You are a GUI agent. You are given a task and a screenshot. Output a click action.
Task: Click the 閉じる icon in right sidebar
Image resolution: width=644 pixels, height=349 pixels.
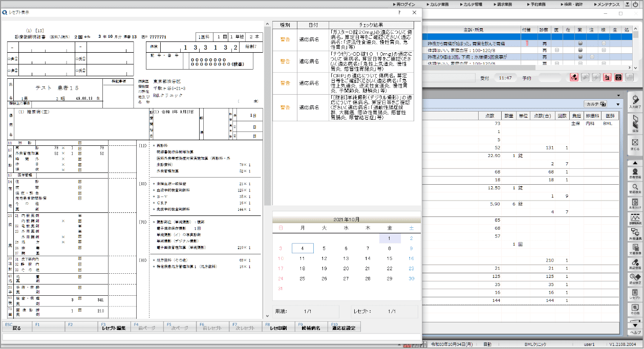[x=635, y=145]
